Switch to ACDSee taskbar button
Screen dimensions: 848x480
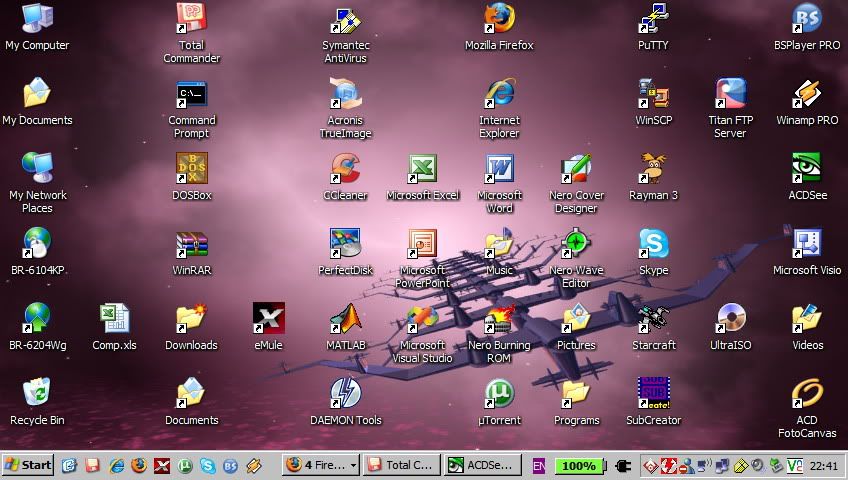[482, 465]
